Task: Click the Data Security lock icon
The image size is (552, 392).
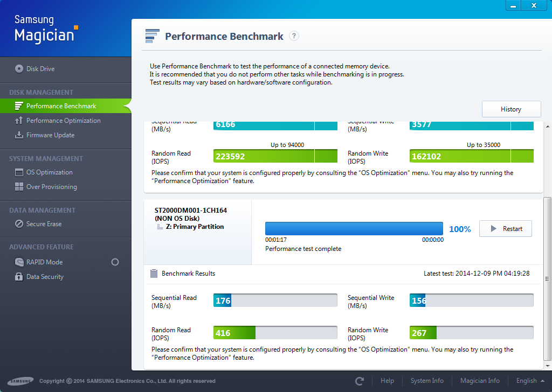Action: click(x=19, y=277)
